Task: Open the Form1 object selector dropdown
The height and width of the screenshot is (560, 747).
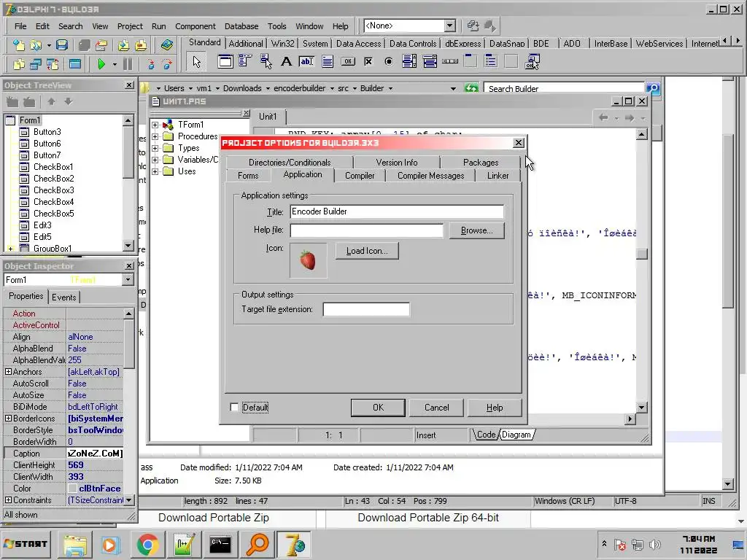Action: pos(128,280)
